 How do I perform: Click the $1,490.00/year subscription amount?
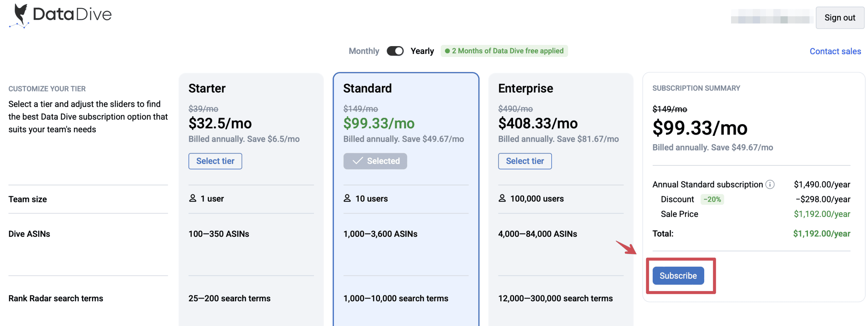822,184
